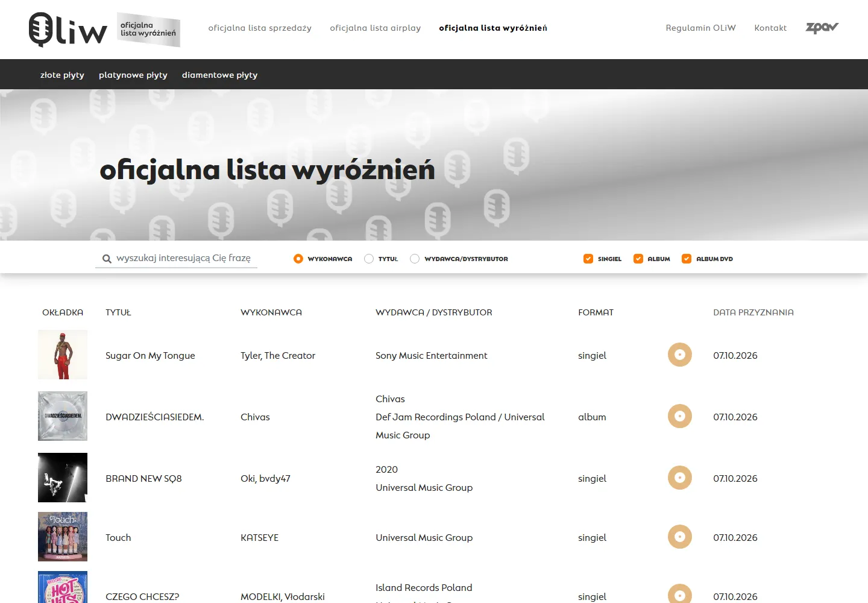Uncheck the ALBUM checkbox
The width and height of the screenshot is (868, 603).
(638, 259)
